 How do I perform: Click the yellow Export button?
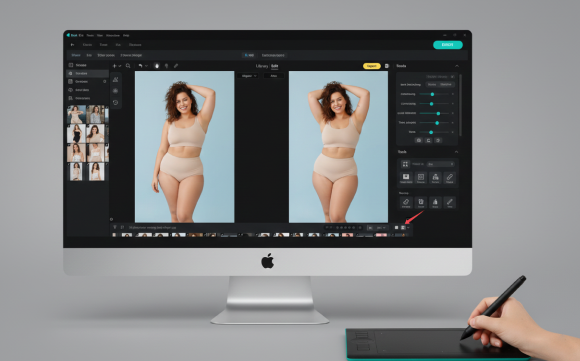(x=371, y=66)
